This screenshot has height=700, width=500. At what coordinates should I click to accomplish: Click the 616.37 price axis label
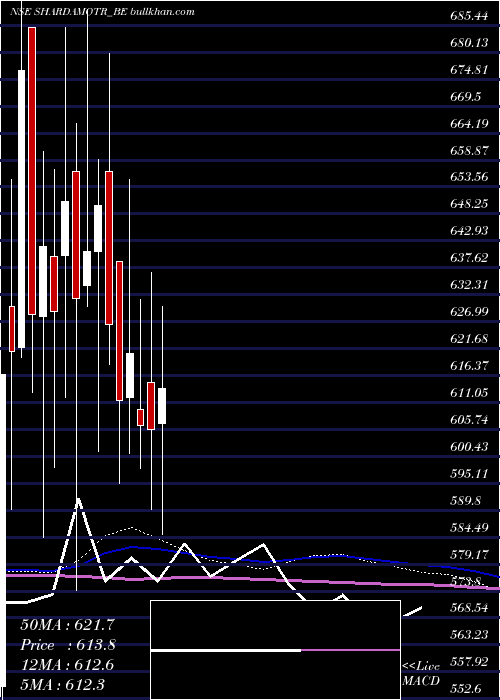[469, 366]
